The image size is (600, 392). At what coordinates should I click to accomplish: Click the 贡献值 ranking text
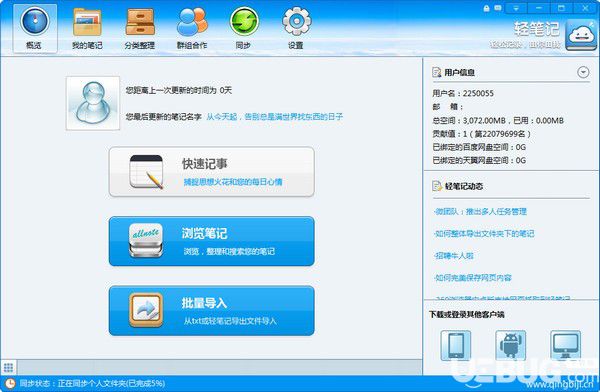[481, 134]
